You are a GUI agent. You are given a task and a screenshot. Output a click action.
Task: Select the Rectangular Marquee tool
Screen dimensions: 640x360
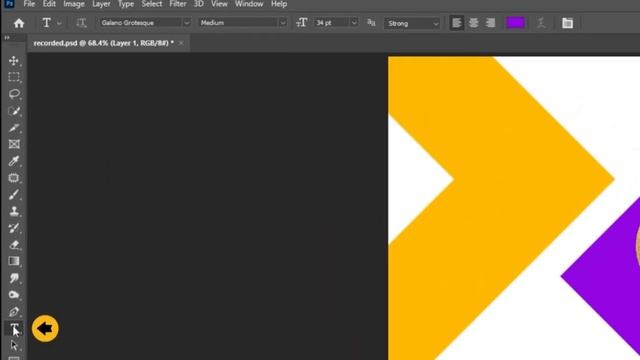tap(14, 77)
